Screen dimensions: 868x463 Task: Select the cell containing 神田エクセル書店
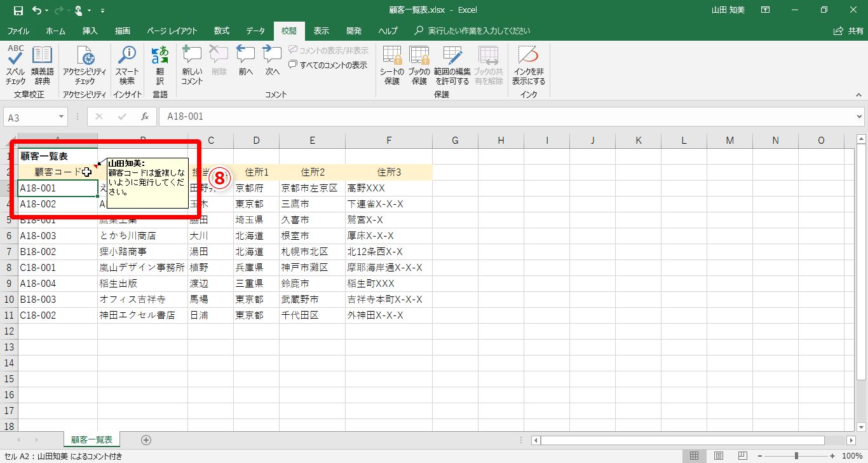pyautogui.click(x=142, y=315)
